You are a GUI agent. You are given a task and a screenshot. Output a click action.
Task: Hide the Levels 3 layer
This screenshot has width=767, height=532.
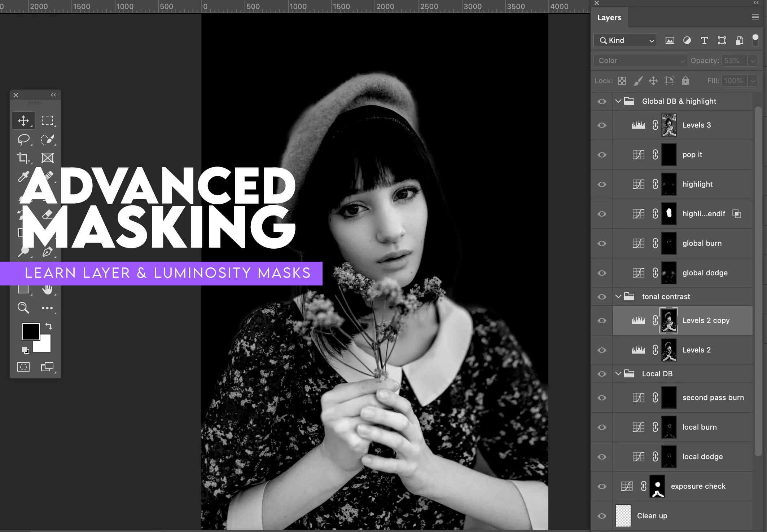tap(602, 125)
